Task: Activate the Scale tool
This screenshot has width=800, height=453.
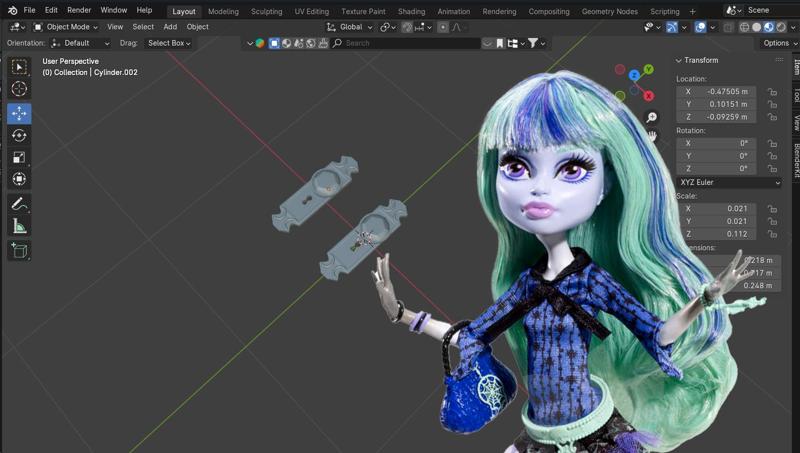Action: [19, 157]
